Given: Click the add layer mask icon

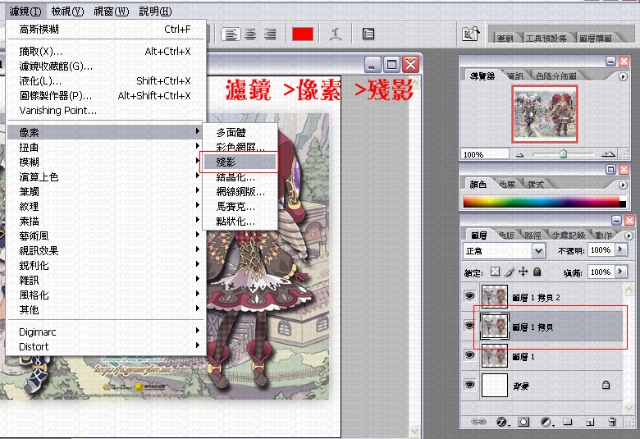Looking at the screenshot, I should click(x=523, y=422).
